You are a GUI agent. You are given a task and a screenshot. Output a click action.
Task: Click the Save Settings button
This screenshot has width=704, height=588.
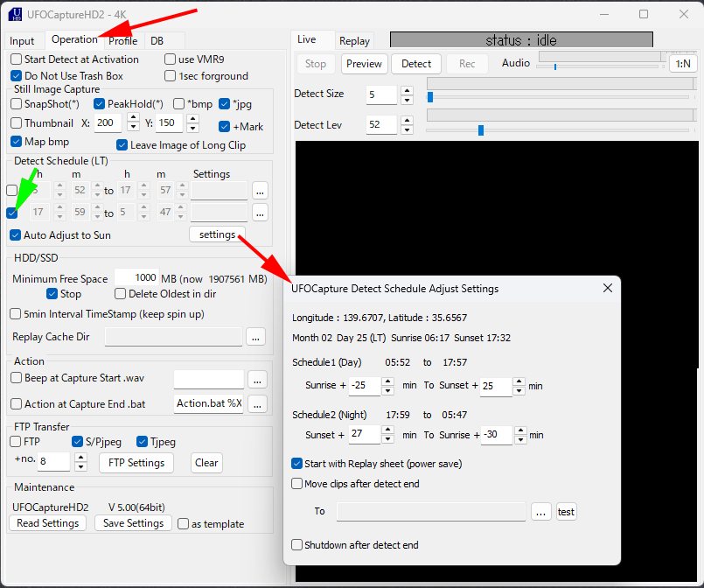(x=134, y=523)
